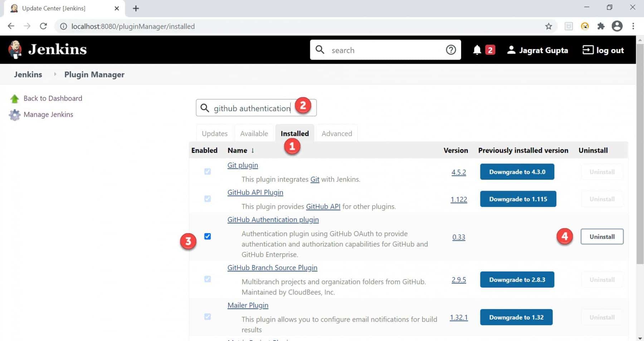
Task: Click the plugin filter magnifier icon
Action: tap(205, 108)
